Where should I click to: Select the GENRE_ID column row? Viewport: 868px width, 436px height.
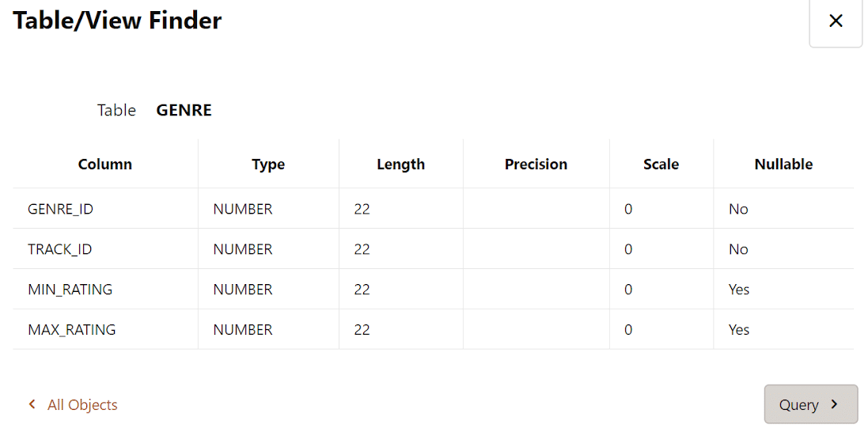[61, 209]
